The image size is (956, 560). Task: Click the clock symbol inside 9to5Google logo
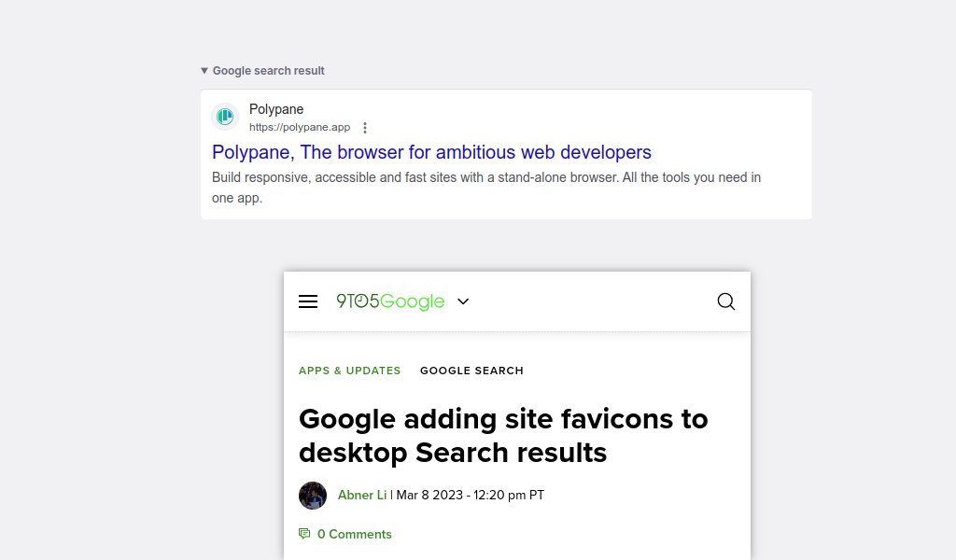click(361, 301)
